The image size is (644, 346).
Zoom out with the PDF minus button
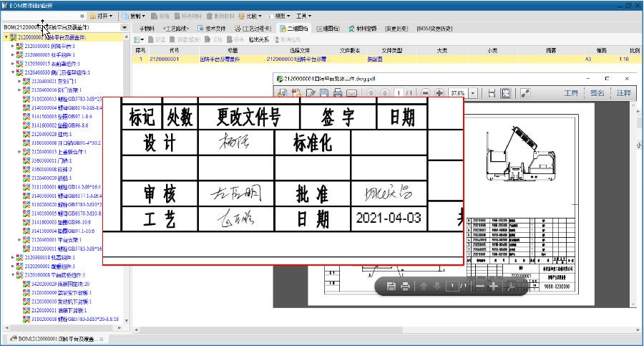tap(426, 93)
